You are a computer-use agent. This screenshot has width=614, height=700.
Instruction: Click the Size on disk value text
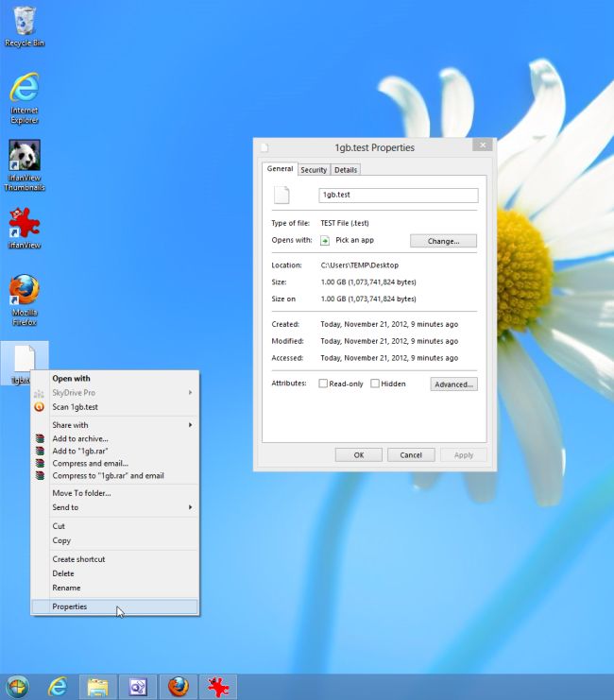point(368,299)
